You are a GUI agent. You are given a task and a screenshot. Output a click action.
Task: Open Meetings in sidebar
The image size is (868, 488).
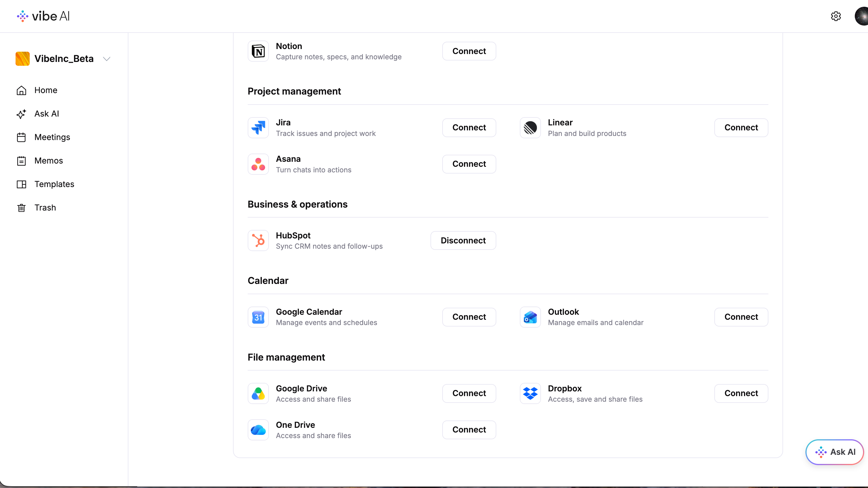pos(43,137)
